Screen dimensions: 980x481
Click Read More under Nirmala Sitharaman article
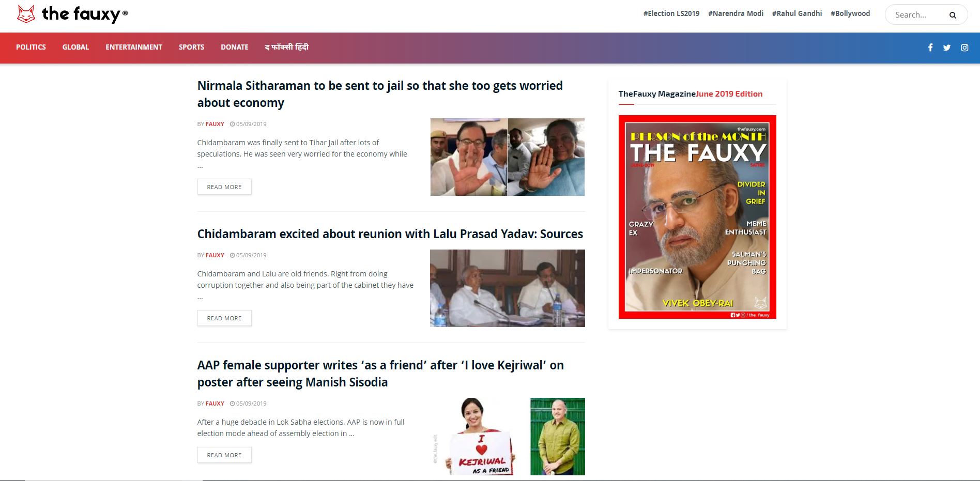pyautogui.click(x=224, y=187)
